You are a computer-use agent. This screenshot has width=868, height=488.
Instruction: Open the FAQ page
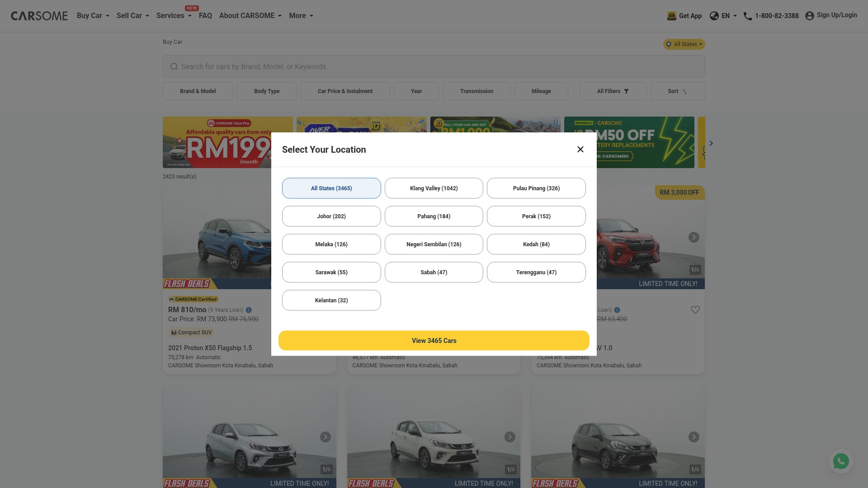coord(205,15)
